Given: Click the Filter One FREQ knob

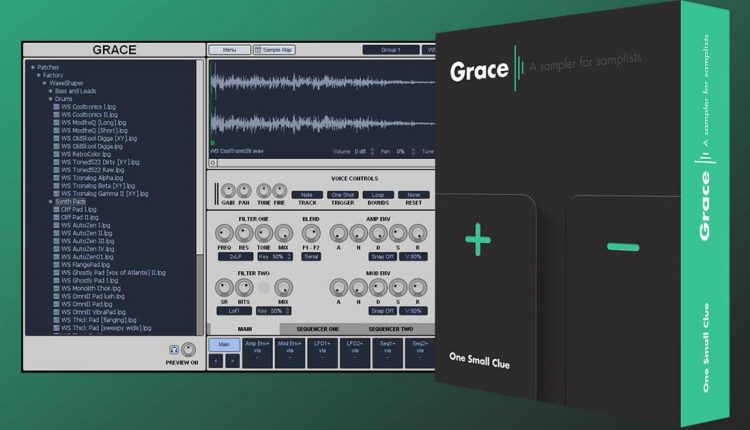Looking at the screenshot, I should tap(224, 233).
